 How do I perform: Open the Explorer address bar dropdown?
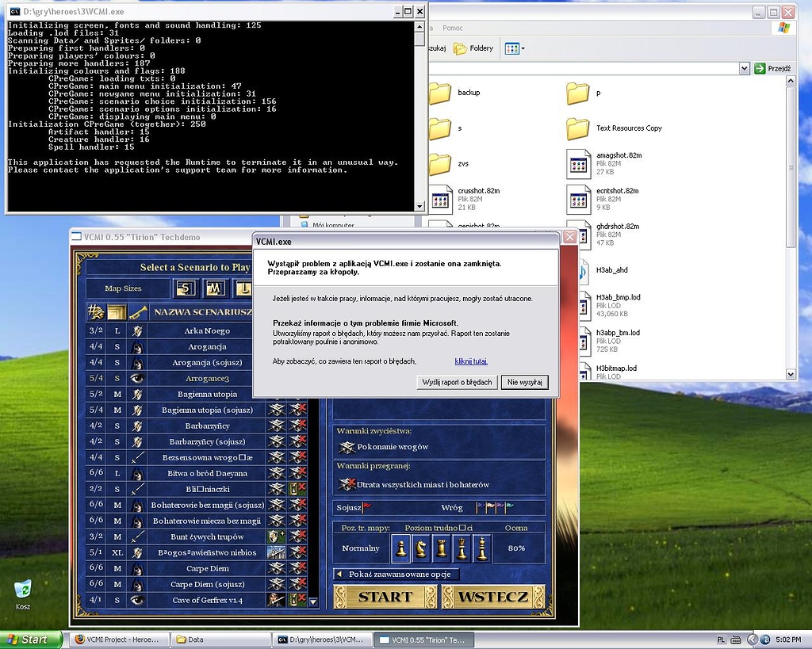pos(744,69)
